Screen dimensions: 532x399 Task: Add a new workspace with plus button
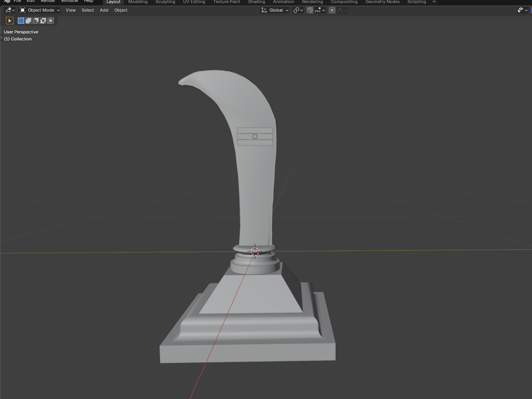click(434, 2)
